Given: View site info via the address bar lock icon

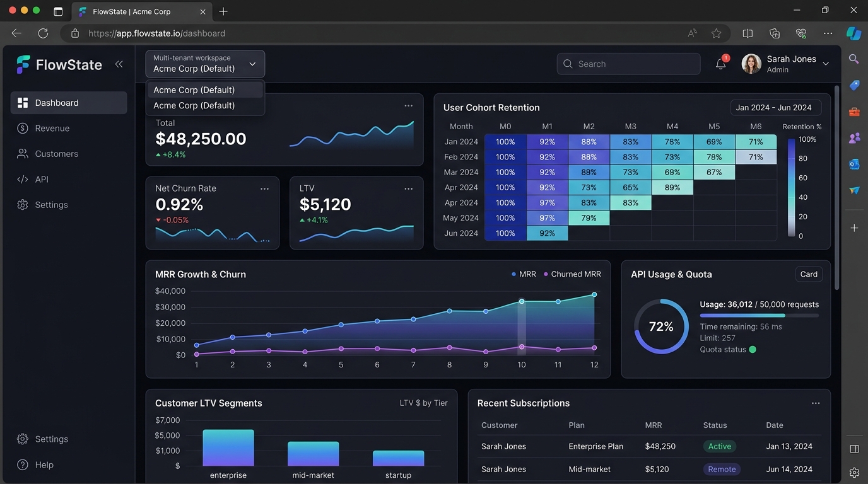Looking at the screenshot, I should click(75, 33).
